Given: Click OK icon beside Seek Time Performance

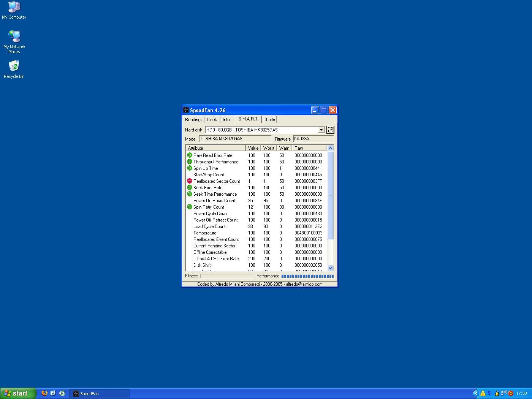Looking at the screenshot, I should point(190,194).
